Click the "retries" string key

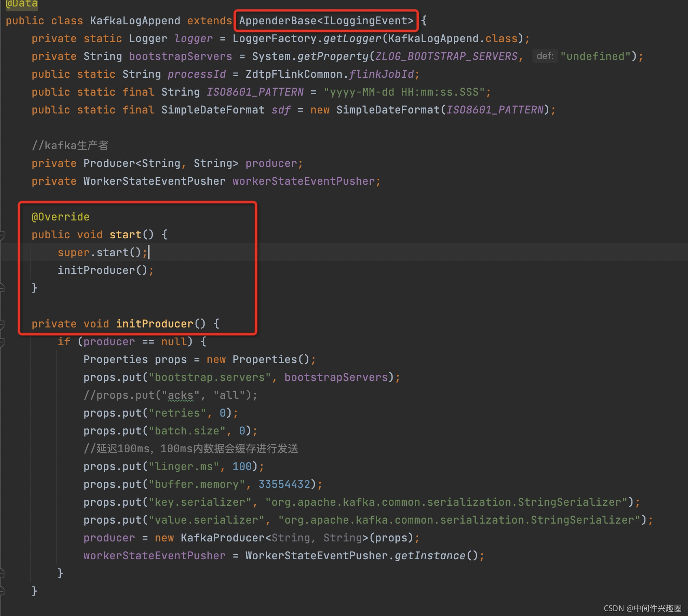(177, 413)
